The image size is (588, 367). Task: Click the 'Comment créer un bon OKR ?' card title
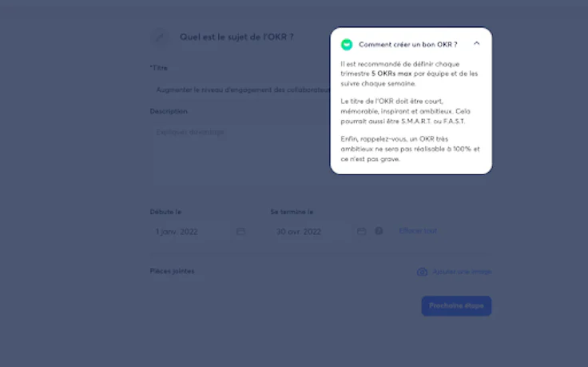tap(408, 45)
